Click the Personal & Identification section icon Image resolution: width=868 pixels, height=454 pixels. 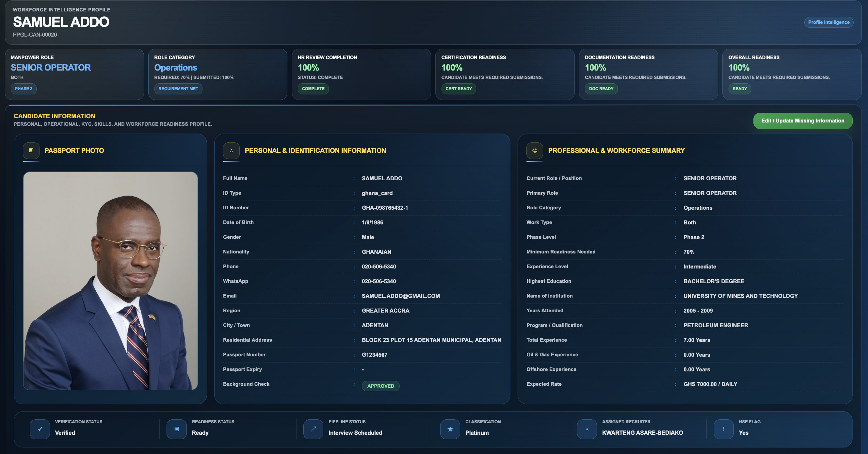(231, 151)
